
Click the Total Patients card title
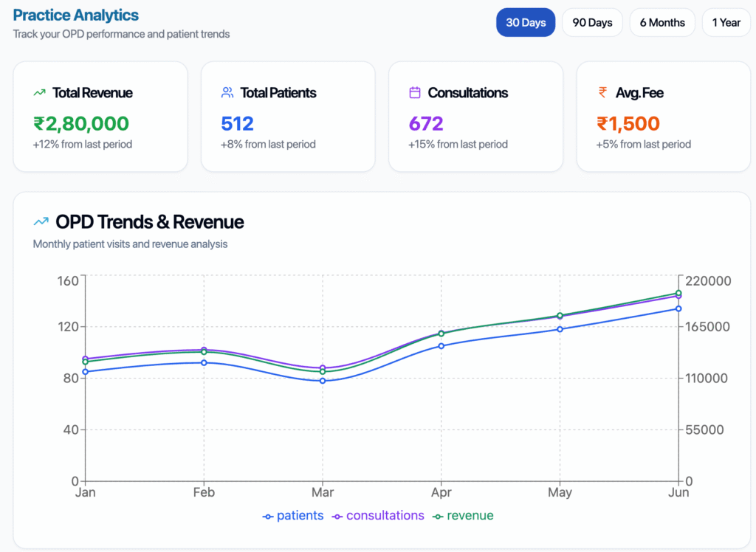click(278, 92)
